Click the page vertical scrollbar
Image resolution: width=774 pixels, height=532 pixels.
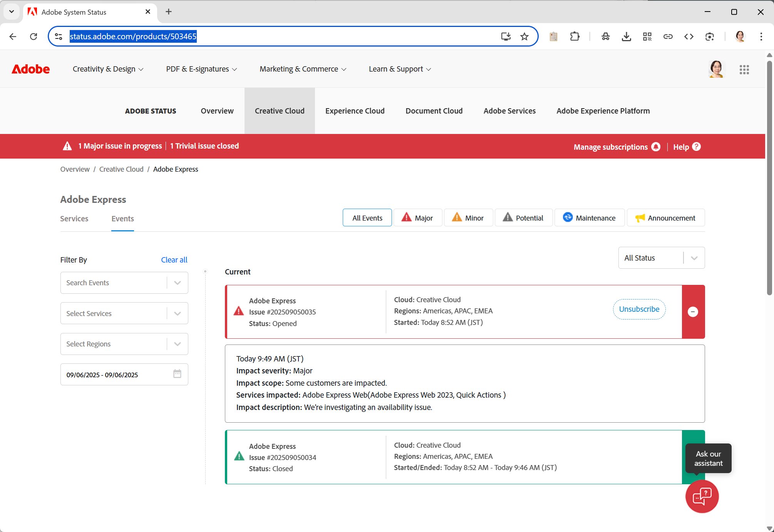coord(769,177)
